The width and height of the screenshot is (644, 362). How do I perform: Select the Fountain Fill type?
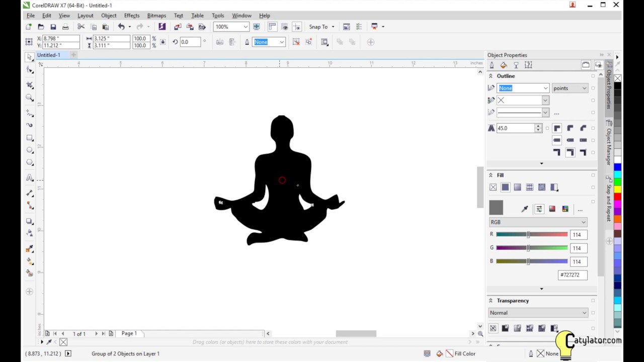[x=517, y=187]
